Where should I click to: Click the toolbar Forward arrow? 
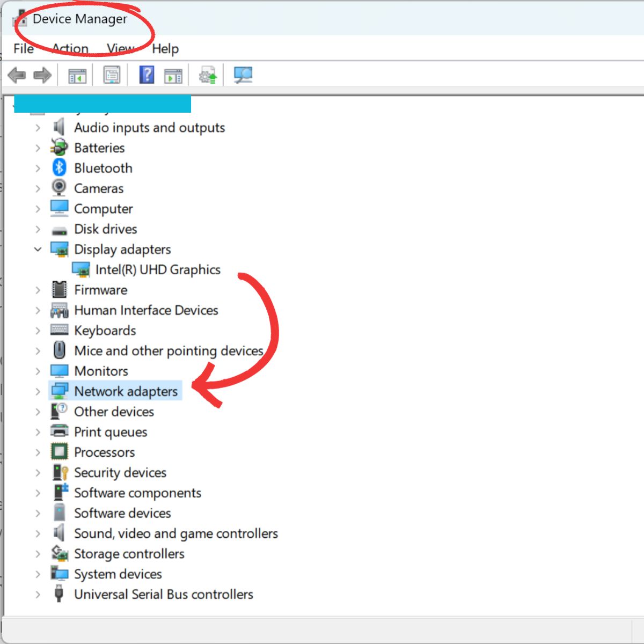tap(42, 75)
